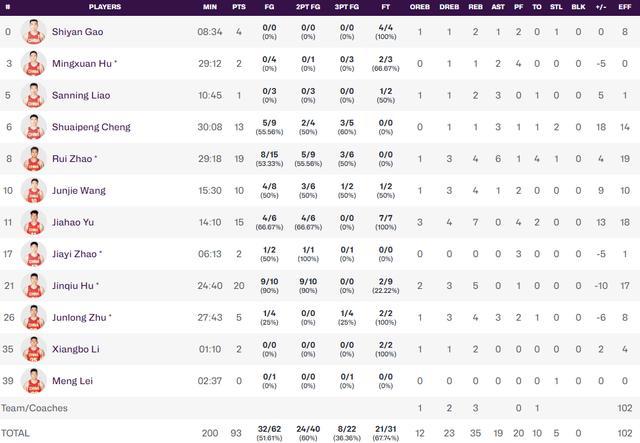Sort by the +/- column header
This screenshot has width=640, height=443.
point(601,7)
